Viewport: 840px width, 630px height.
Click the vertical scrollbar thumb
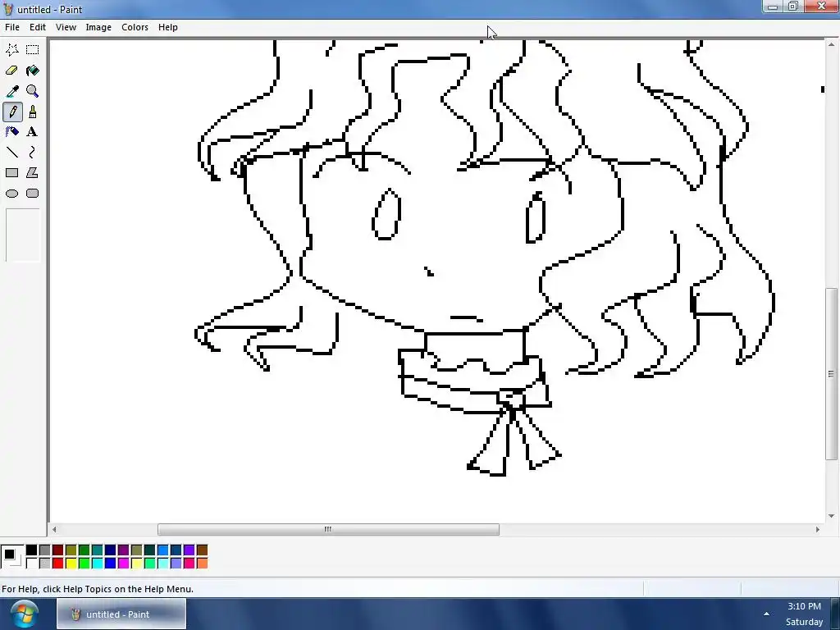click(x=832, y=374)
